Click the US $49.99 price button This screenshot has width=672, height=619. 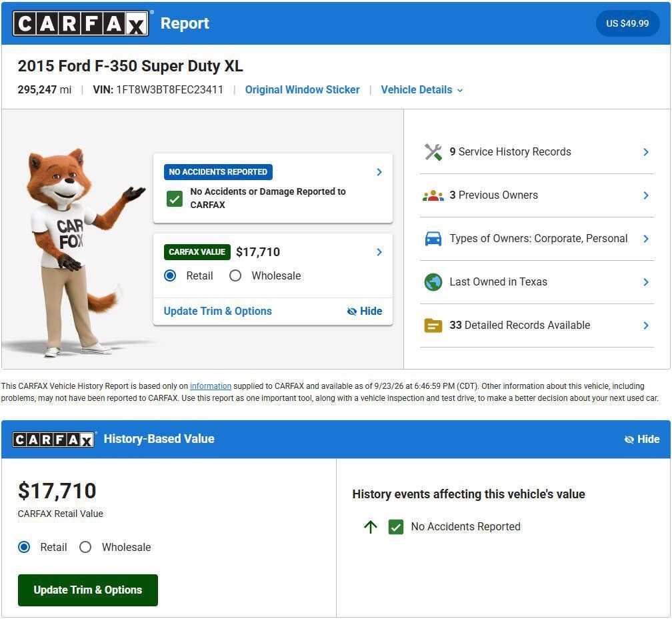point(627,23)
